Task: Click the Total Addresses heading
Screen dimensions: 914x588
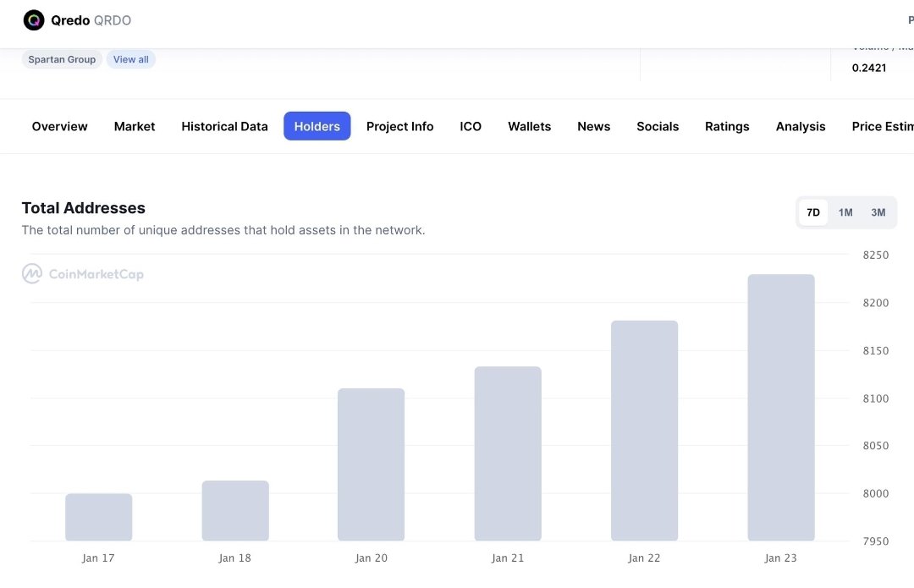Action: tap(83, 208)
